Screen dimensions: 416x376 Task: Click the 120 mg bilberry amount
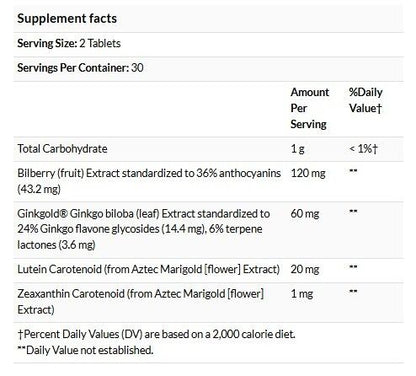coord(308,173)
